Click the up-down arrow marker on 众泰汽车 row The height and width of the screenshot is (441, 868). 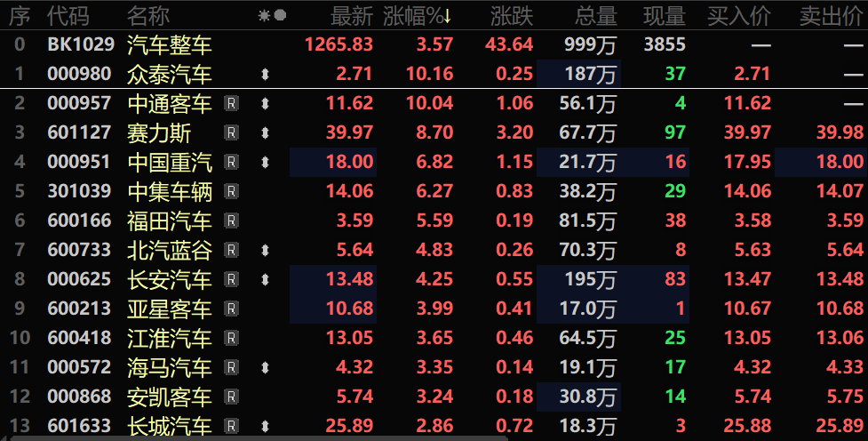click(265, 74)
